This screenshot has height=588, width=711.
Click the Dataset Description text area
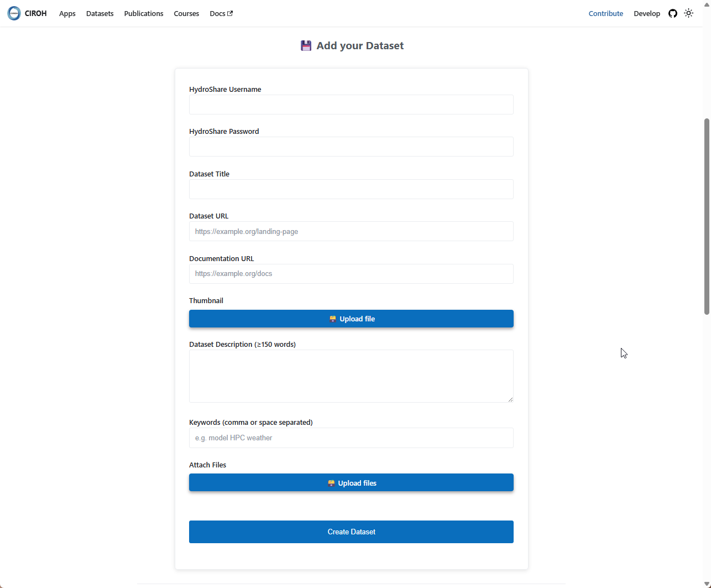click(x=351, y=376)
